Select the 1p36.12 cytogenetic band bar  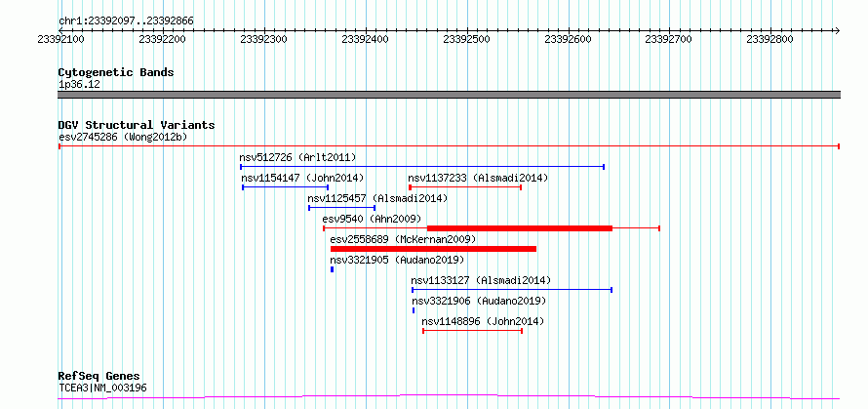[449, 95]
